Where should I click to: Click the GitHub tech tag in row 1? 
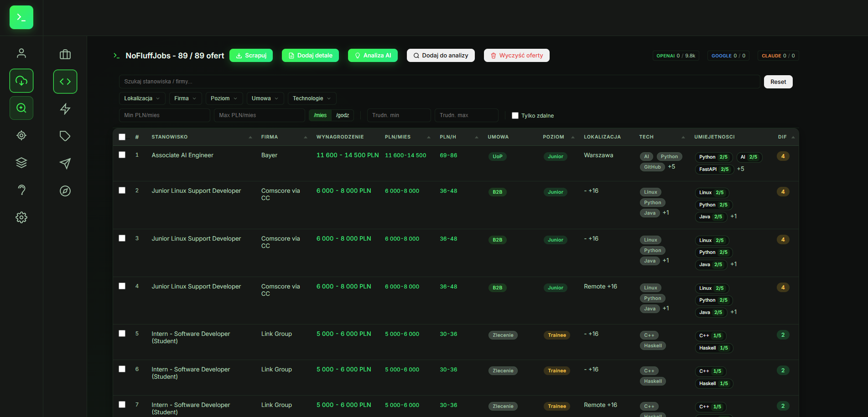coord(652,167)
